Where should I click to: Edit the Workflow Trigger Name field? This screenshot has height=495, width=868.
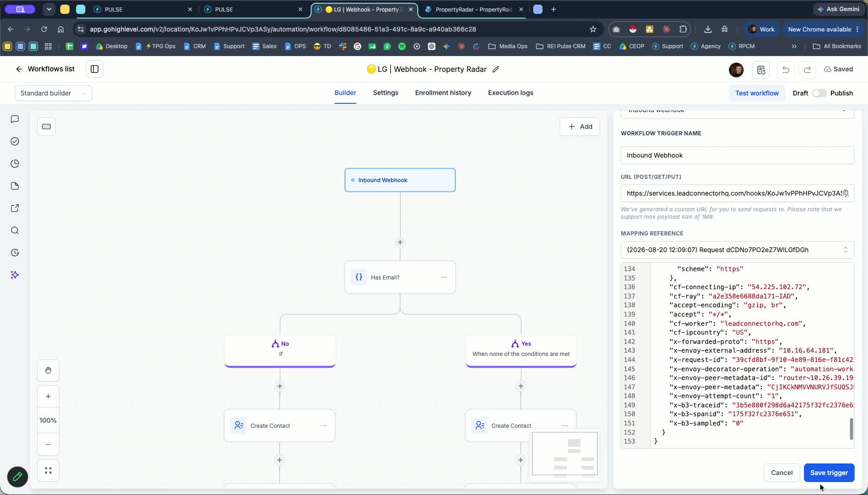click(x=737, y=155)
